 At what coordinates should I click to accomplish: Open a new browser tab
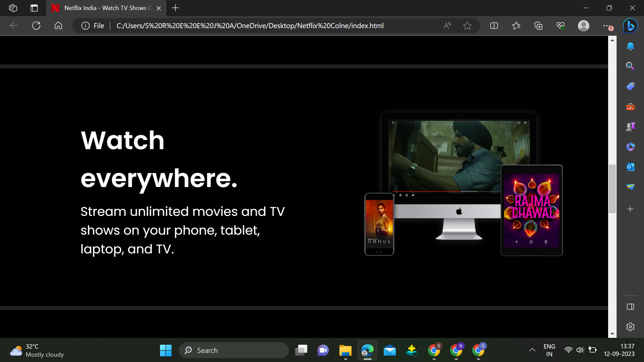point(175,8)
